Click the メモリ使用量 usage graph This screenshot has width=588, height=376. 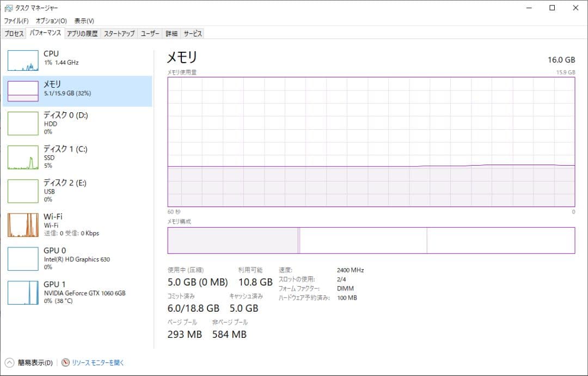coord(371,142)
